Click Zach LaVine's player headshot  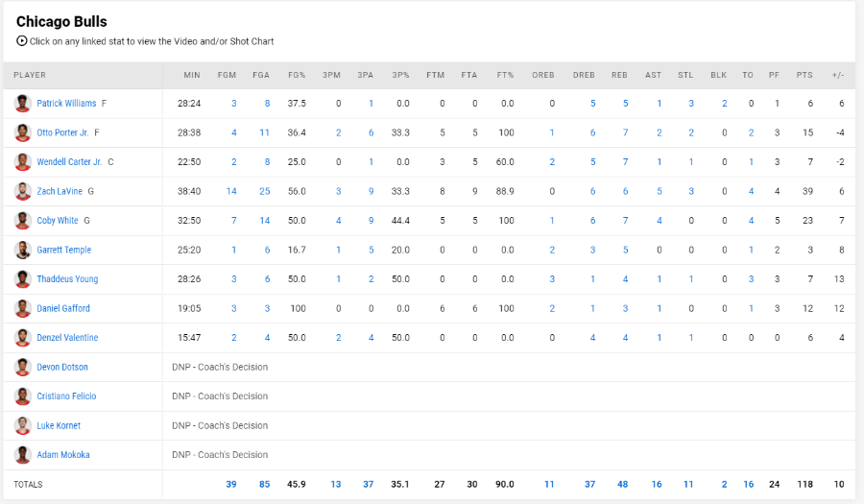[23, 191]
